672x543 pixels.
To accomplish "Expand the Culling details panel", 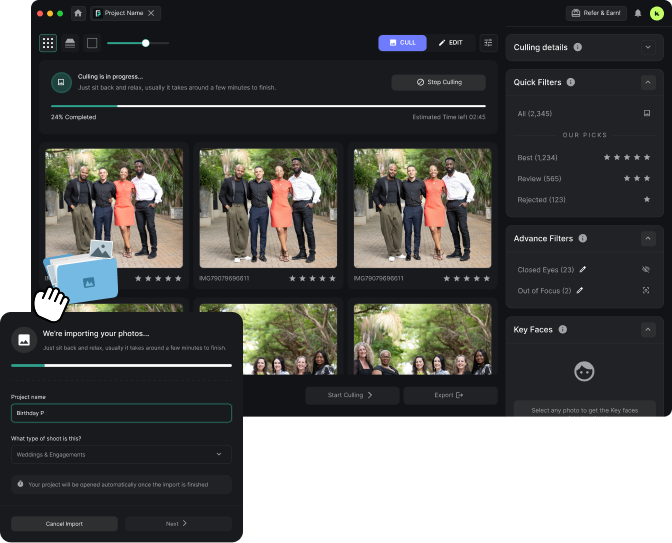I will 649,47.
